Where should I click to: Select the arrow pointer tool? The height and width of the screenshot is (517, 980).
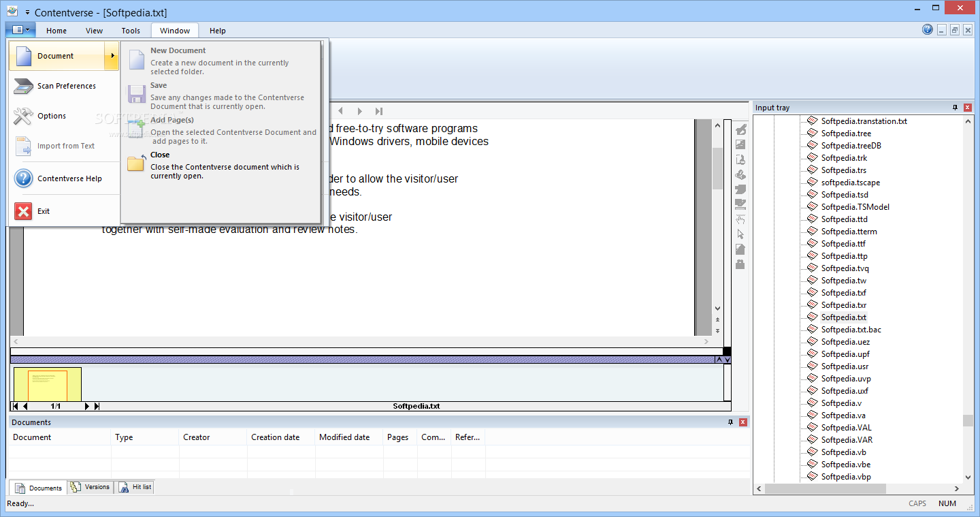point(740,234)
